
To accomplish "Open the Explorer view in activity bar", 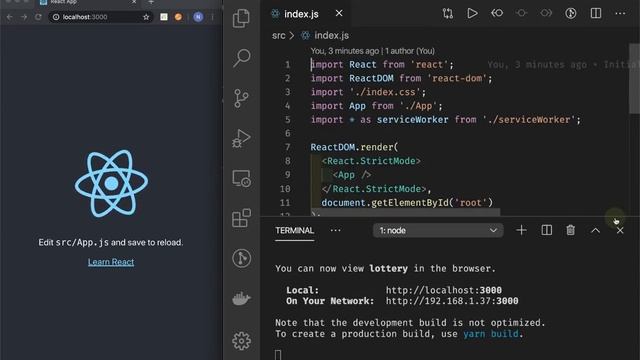I will click(241, 18).
